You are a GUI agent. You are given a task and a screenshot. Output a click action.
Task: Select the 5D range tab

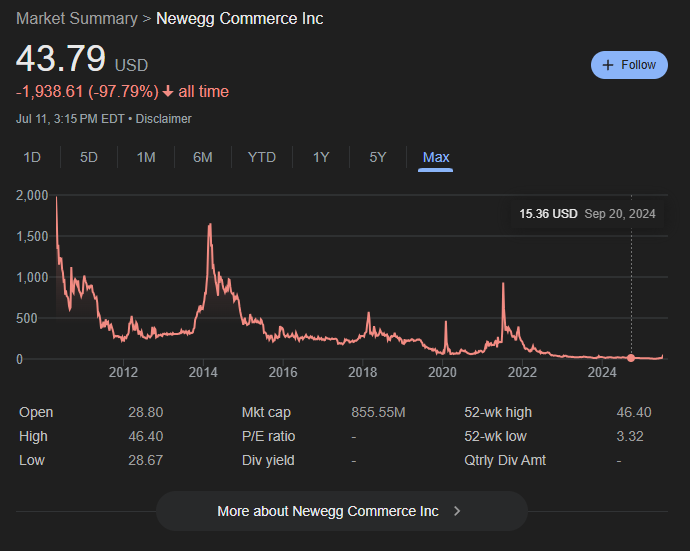[x=88, y=157]
